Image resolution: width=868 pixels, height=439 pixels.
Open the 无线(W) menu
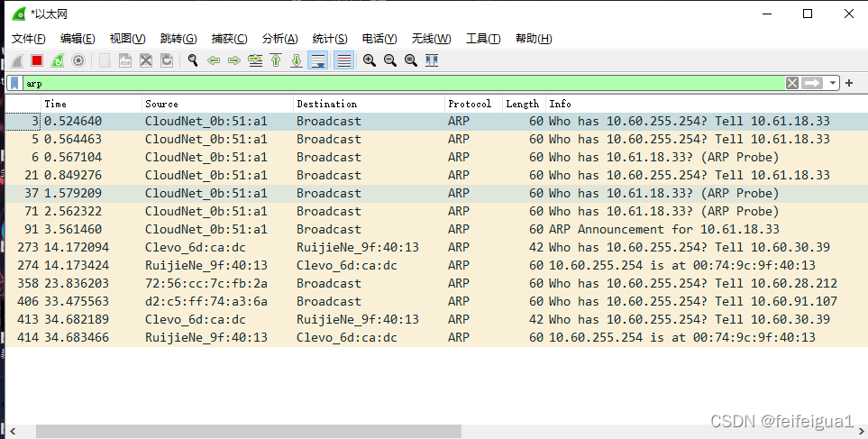tap(431, 38)
